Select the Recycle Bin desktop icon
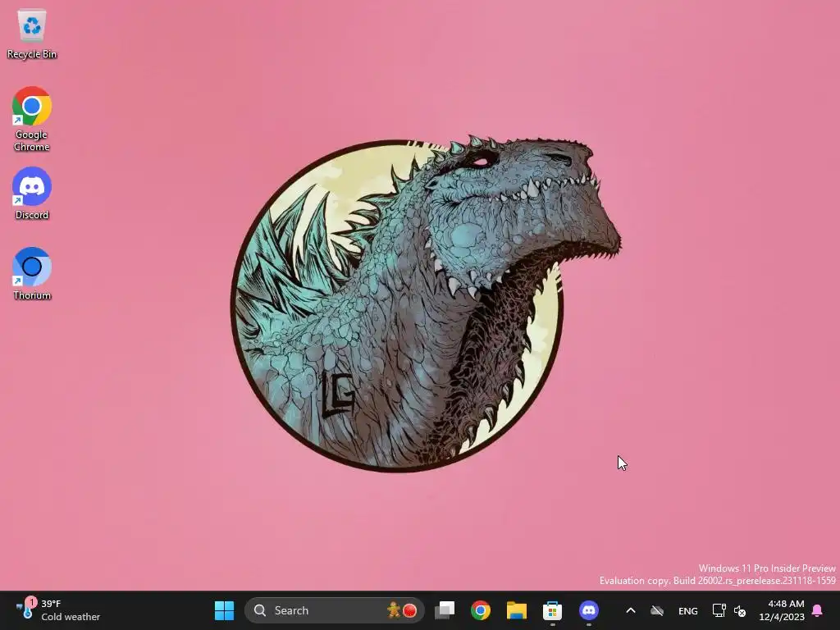Screen dimensions: 840x630 32,34
